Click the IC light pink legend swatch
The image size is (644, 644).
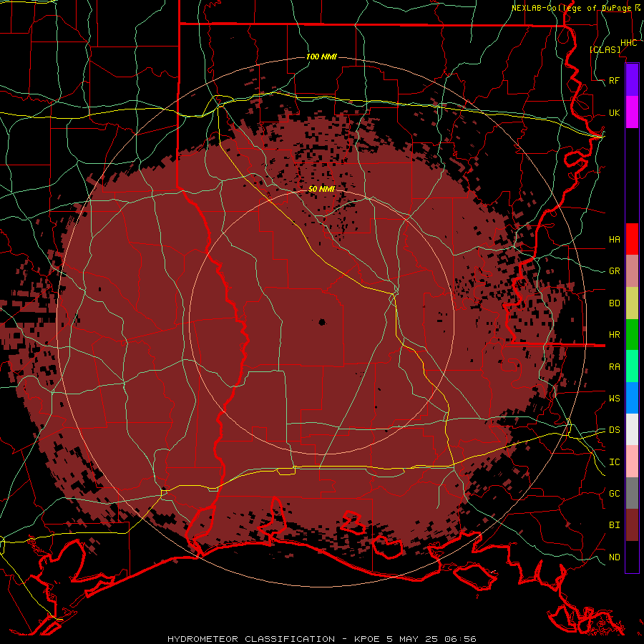(632, 462)
